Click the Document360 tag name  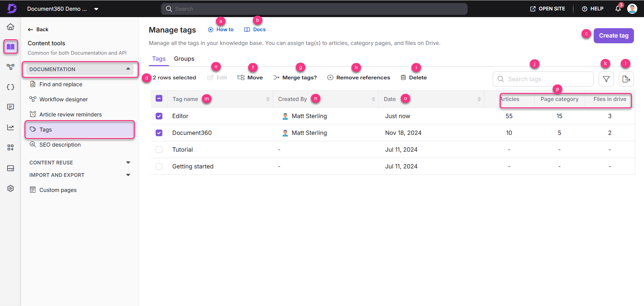pyautogui.click(x=192, y=133)
